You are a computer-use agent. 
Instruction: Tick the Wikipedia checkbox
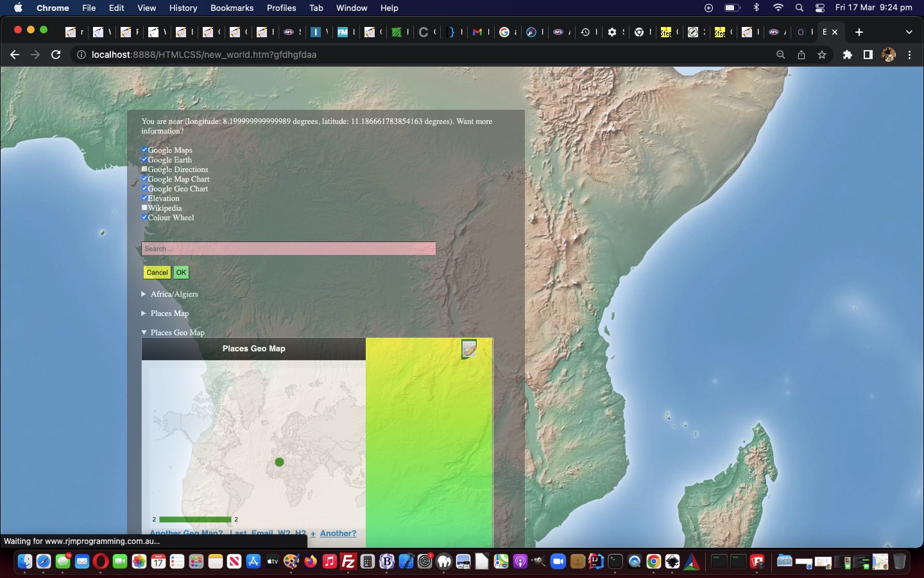(144, 207)
